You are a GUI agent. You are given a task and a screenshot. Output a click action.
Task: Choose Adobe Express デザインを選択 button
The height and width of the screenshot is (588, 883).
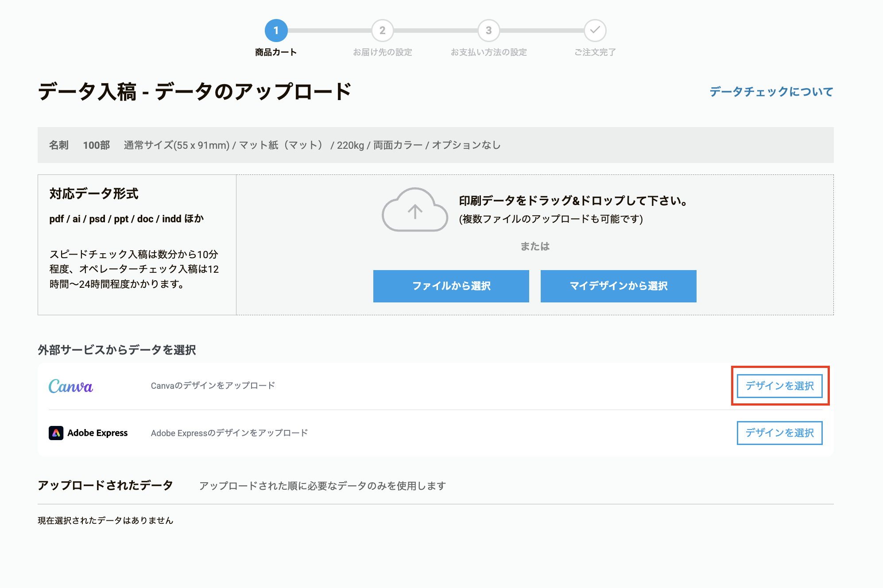tap(779, 433)
